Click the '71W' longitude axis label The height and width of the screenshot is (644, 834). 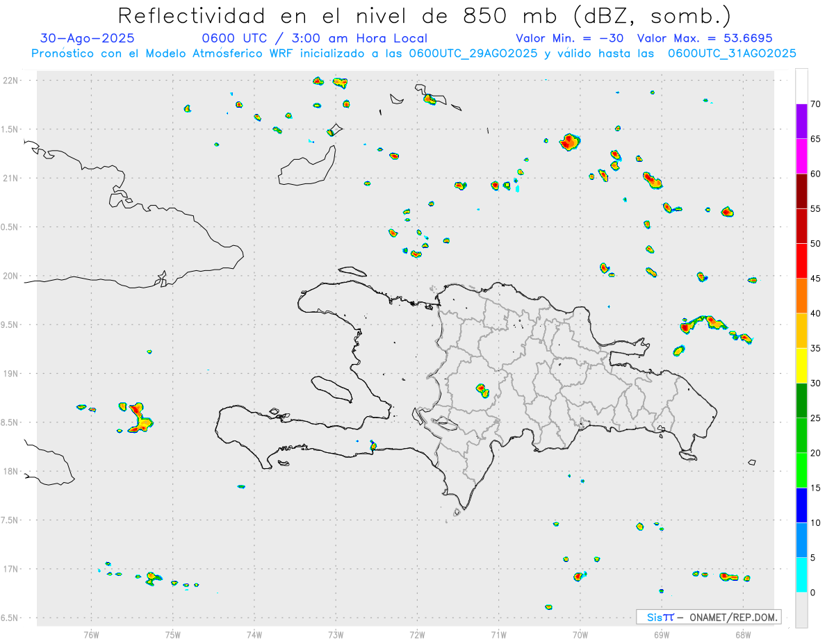tap(498, 634)
